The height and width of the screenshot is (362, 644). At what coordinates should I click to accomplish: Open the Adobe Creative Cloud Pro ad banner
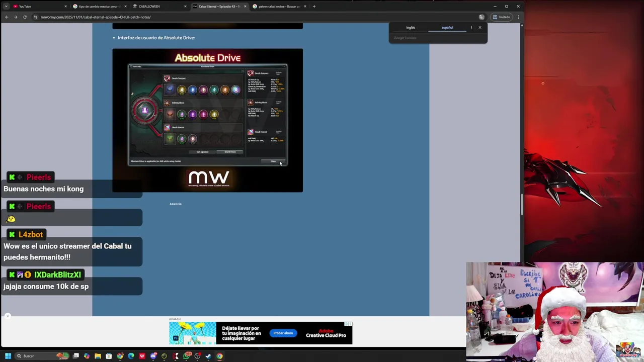pos(261,333)
